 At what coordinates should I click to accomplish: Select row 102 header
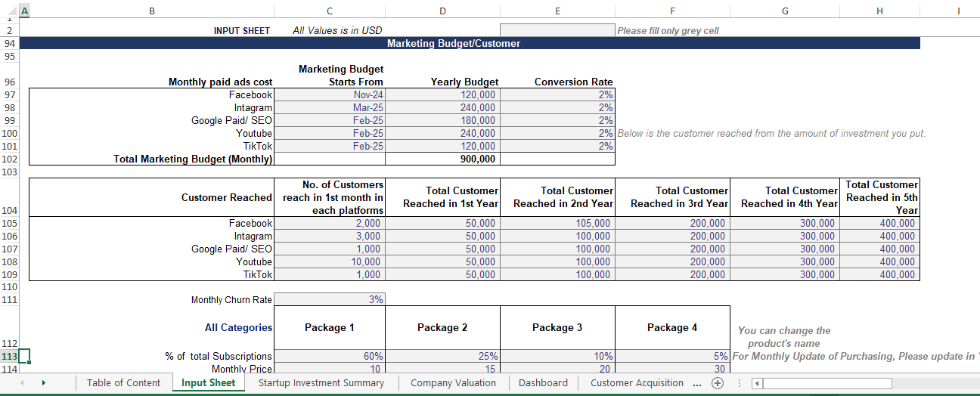(x=9, y=159)
